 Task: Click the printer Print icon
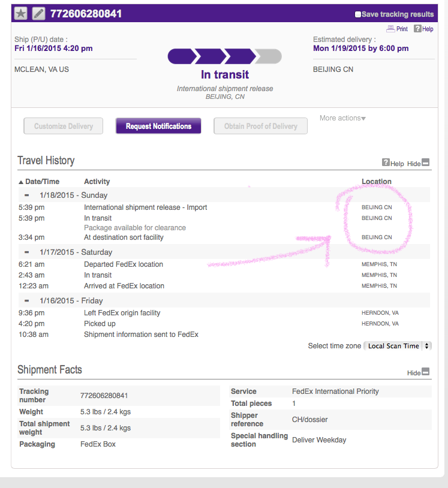390,29
